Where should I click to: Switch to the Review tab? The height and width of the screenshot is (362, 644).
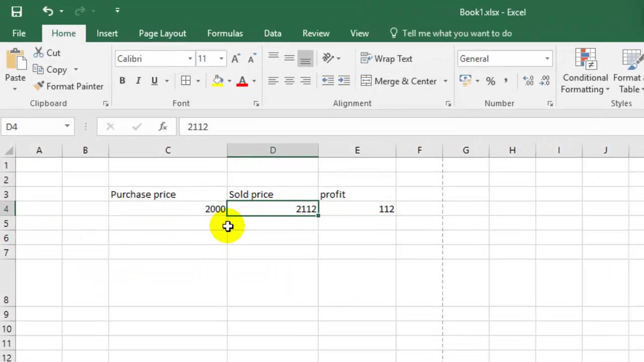(316, 33)
